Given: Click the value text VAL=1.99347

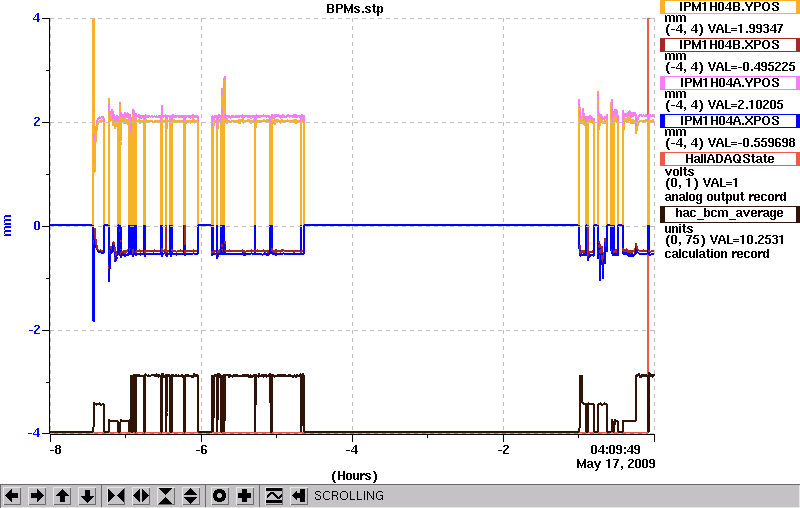Looking at the screenshot, I should click(x=745, y=29).
